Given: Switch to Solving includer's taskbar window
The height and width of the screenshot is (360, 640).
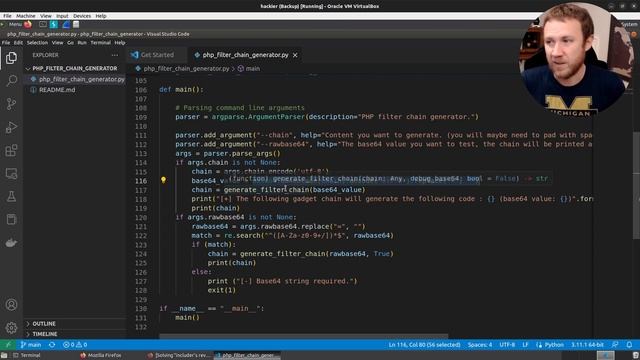Looking at the screenshot, I should [180, 355].
